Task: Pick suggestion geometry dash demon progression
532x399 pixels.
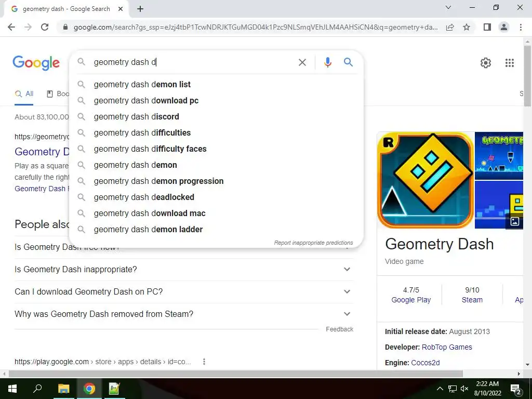Action: [216, 181]
